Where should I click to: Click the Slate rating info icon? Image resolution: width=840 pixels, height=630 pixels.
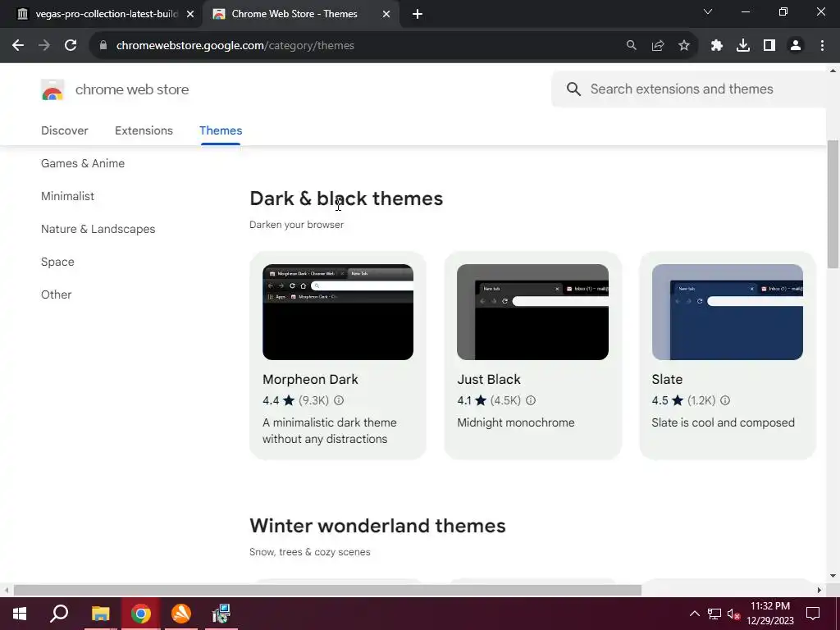coord(725,400)
